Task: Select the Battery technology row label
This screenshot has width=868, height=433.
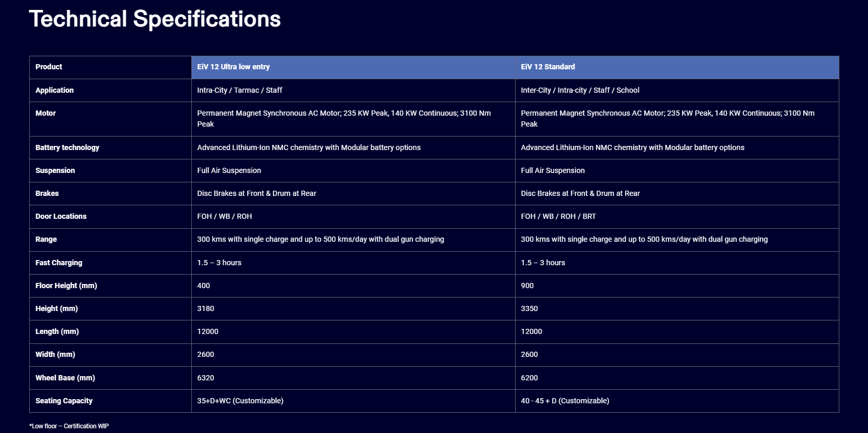Action: (67, 147)
